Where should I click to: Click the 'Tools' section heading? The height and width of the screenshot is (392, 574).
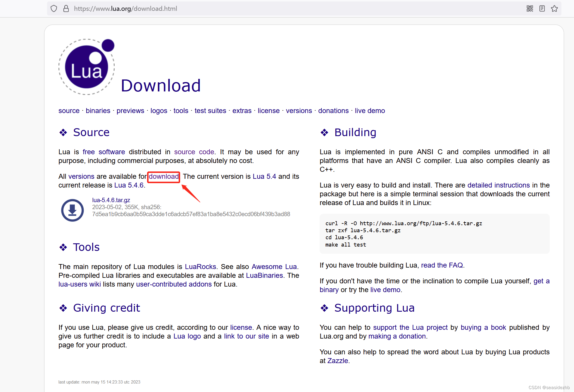coord(86,247)
